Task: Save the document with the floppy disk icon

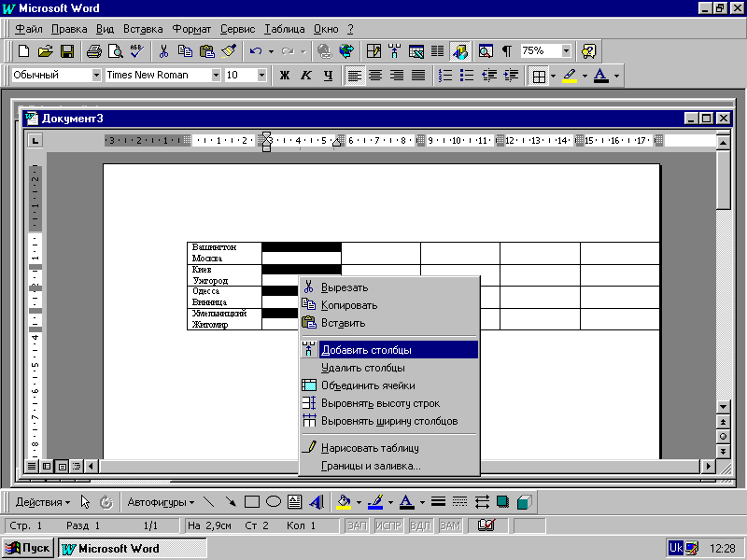Action: point(67,51)
